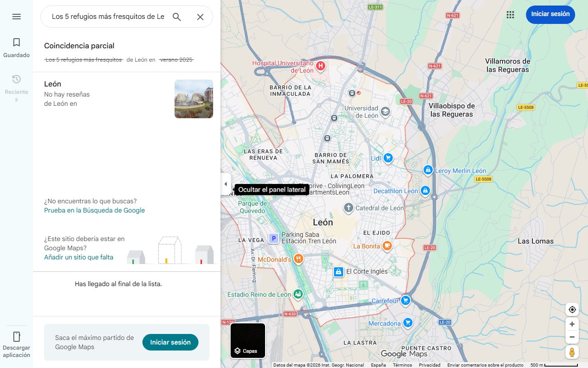This screenshot has height=368, width=588.
Task: Open the León result thumbnail photo
Action: pos(193,99)
